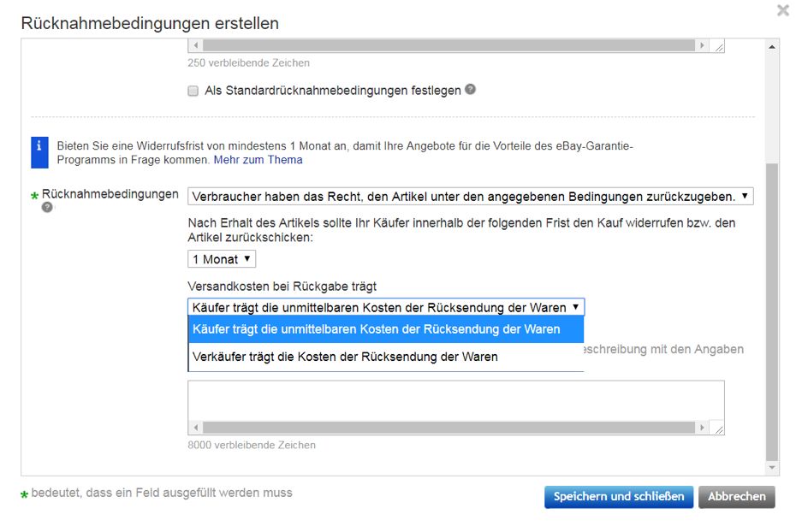Click "Speichern und schließen"
This screenshot has width=802, height=532.
617,497
